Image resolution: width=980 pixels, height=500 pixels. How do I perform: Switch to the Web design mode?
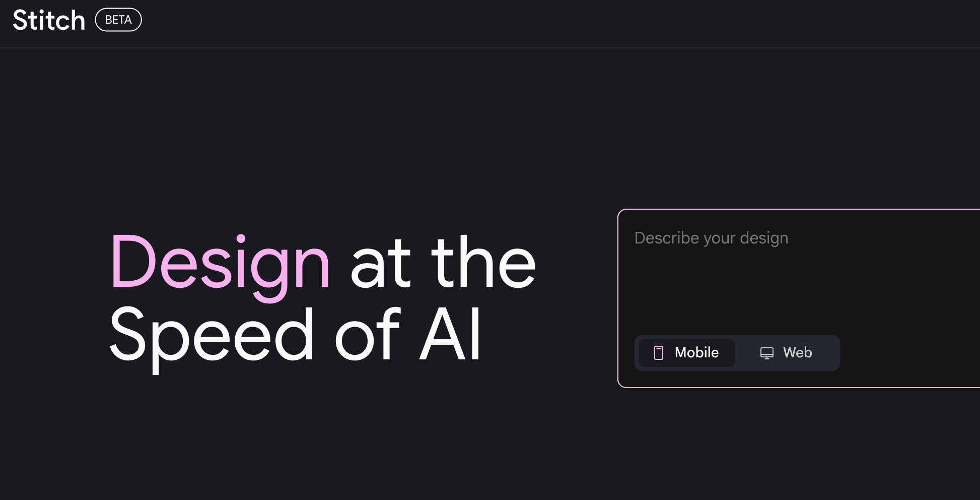point(786,353)
